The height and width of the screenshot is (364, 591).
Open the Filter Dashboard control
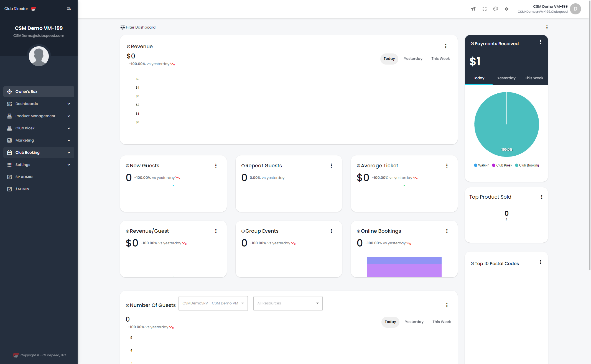coord(138,27)
